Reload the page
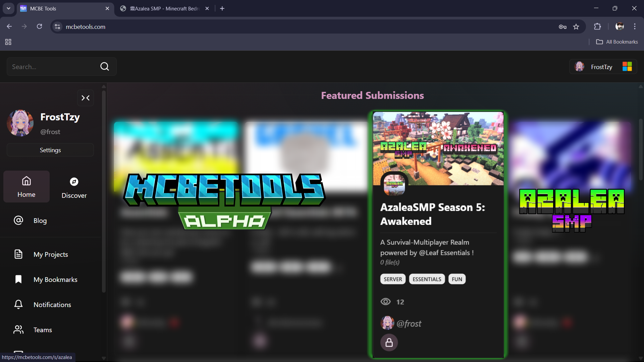Screen dimensions: 644x362 (40, 26)
